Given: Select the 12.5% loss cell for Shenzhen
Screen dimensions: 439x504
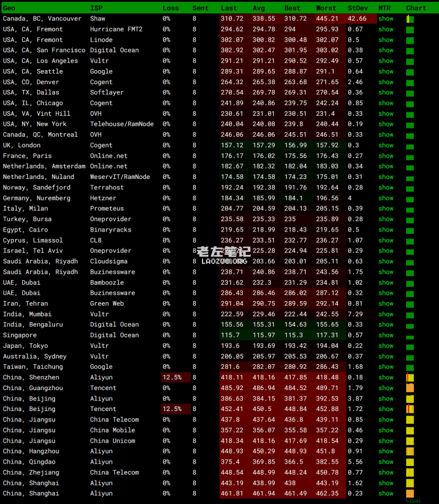Looking at the screenshot, I should pyautogui.click(x=176, y=377).
